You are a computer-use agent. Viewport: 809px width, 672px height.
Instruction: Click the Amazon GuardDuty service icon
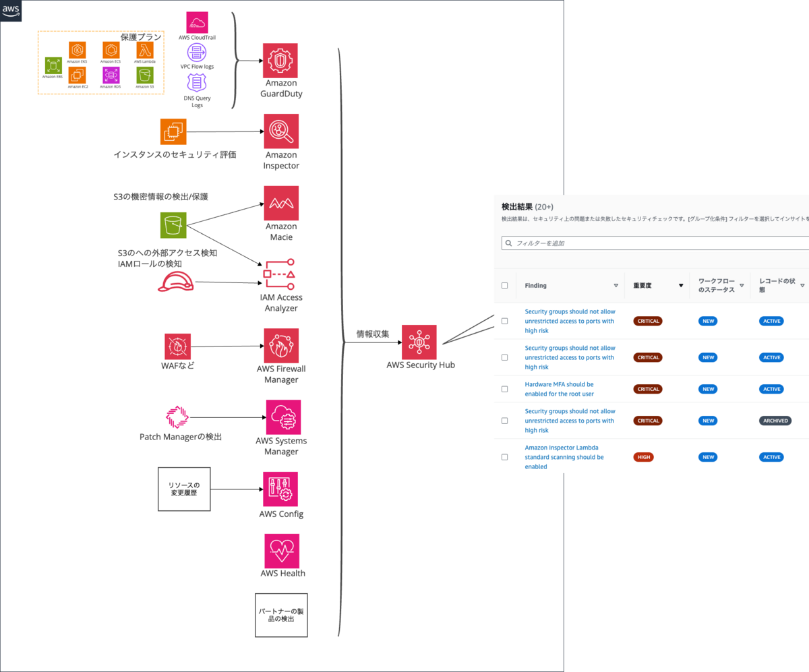tap(281, 61)
